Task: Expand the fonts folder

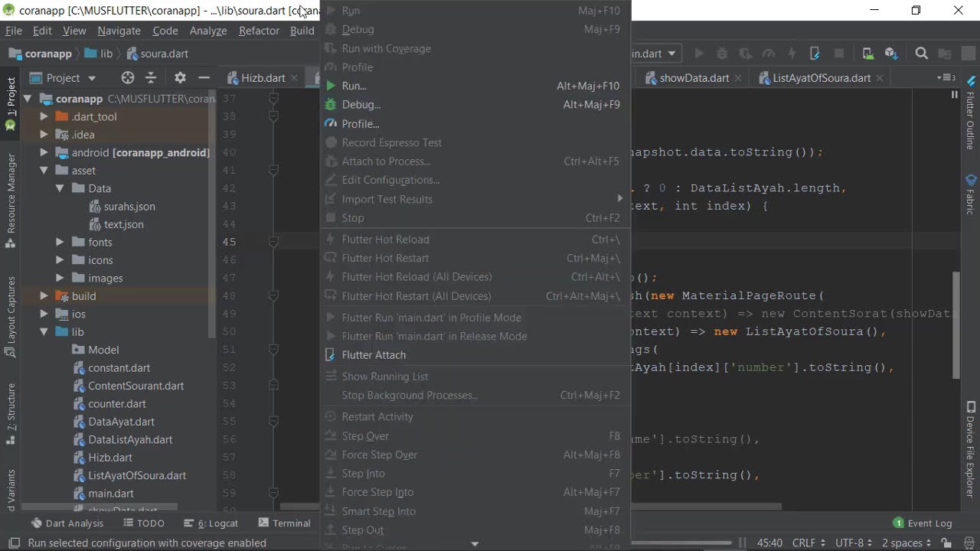Action: coord(60,242)
